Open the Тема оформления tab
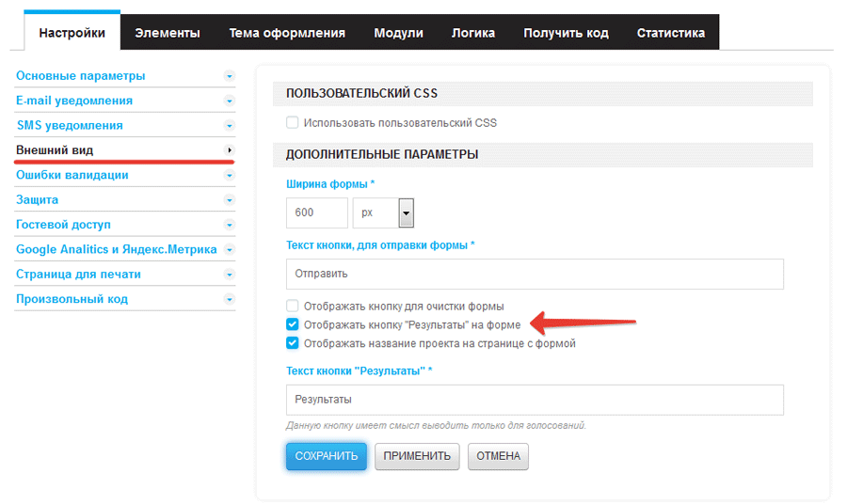Image resolution: width=847 pixels, height=504 pixels. pos(287,33)
